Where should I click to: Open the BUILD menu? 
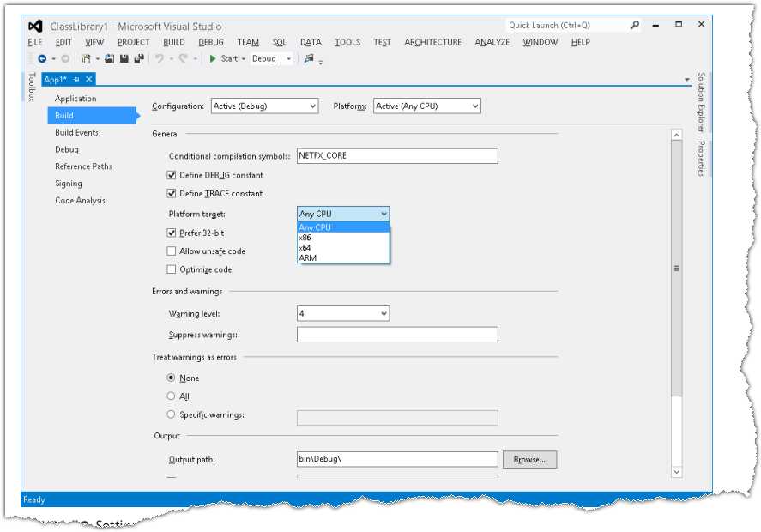(x=174, y=42)
